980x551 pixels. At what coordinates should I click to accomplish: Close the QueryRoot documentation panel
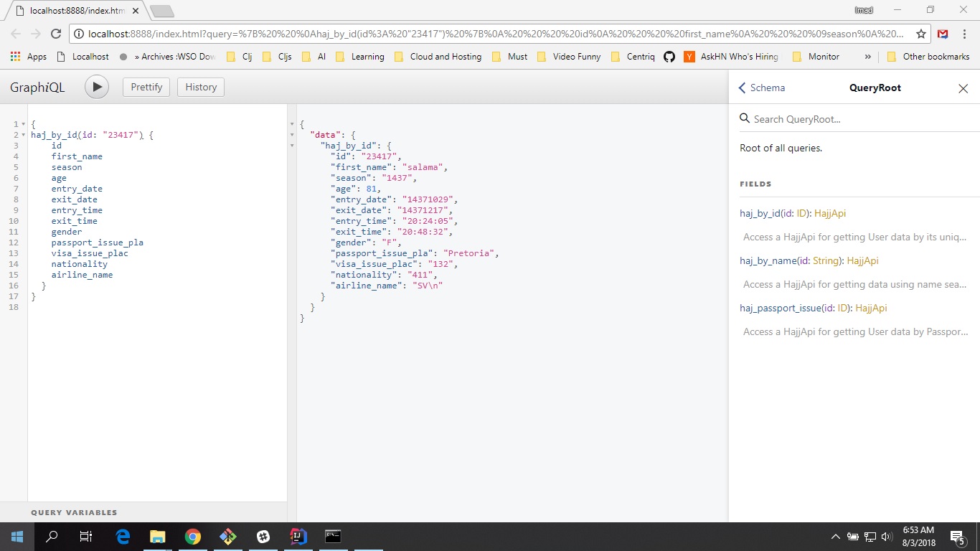click(x=963, y=88)
